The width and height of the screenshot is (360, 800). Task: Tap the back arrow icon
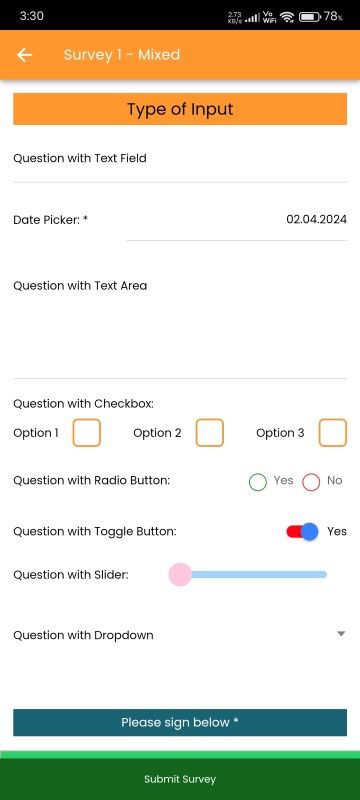[24, 55]
